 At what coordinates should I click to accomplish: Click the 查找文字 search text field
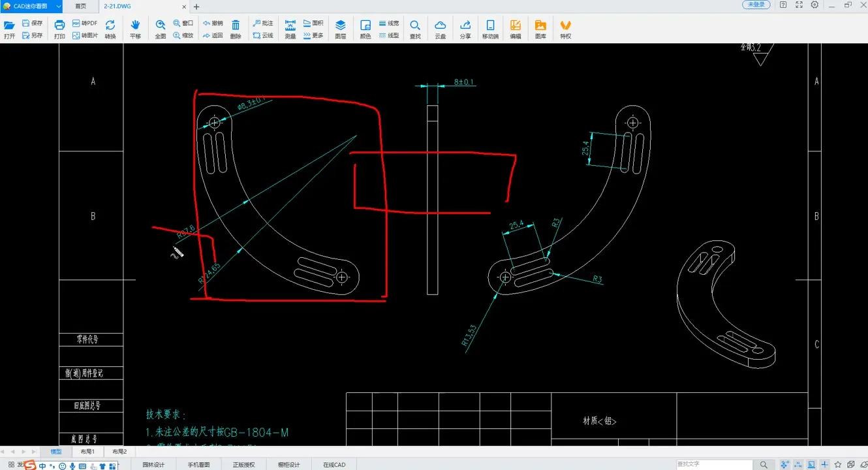tap(714, 464)
